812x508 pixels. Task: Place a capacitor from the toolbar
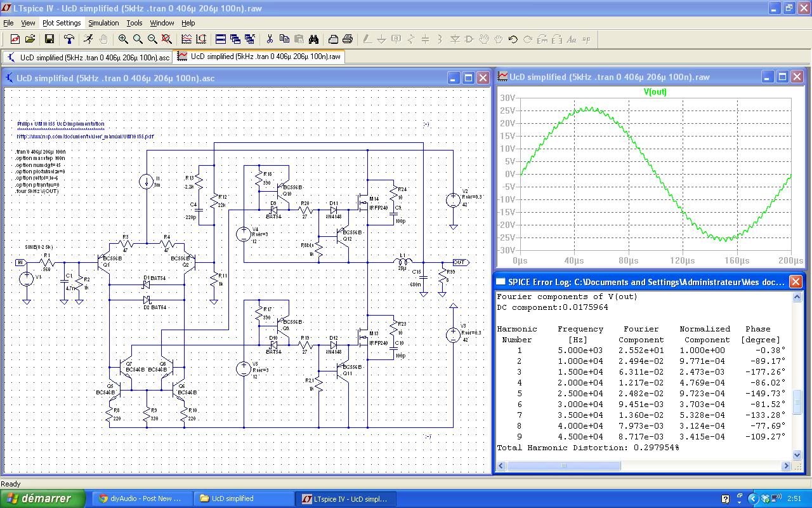(426, 39)
